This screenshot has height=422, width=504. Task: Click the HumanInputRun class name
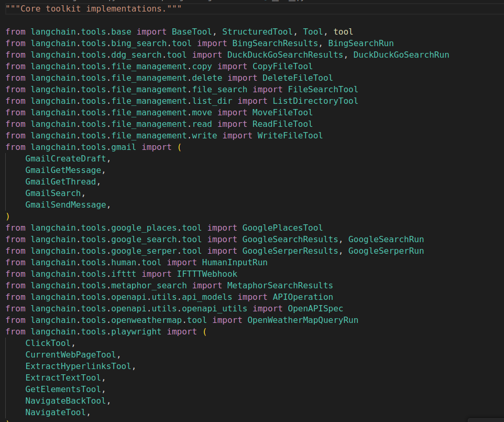click(x=235, y=263)
